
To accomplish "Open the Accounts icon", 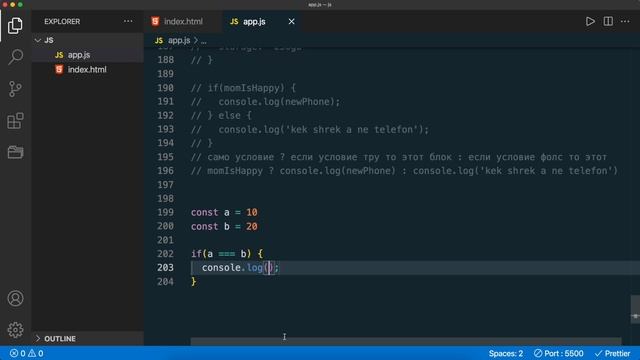I will pos(15,298).
